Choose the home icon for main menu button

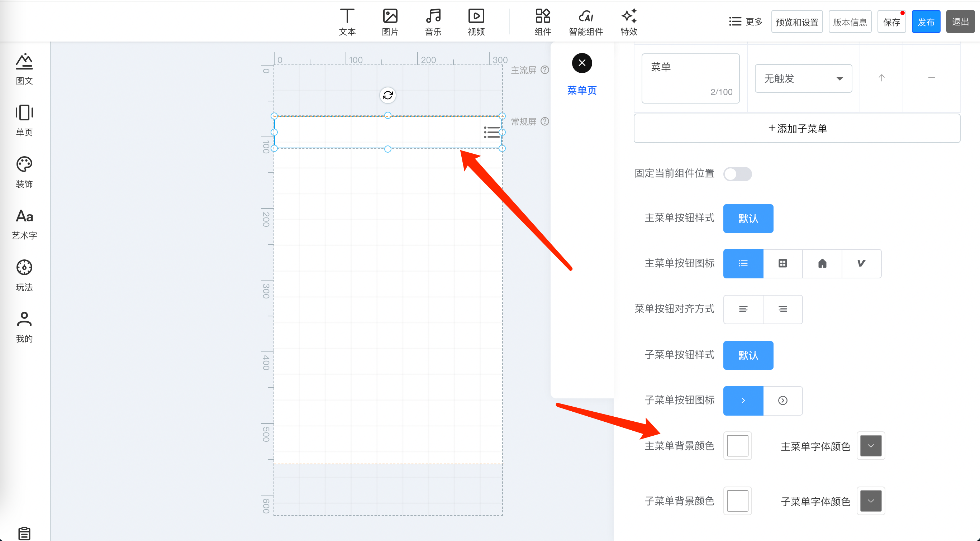tap(822, 263)
